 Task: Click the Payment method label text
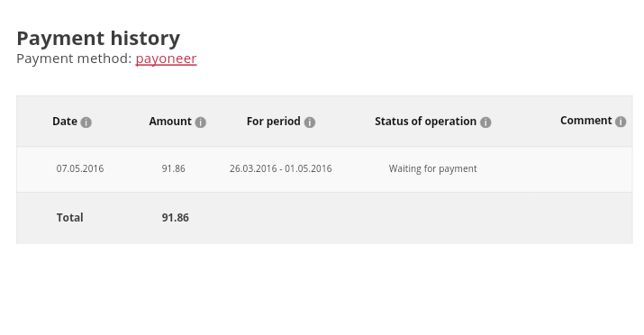click(x=74, y=59)
